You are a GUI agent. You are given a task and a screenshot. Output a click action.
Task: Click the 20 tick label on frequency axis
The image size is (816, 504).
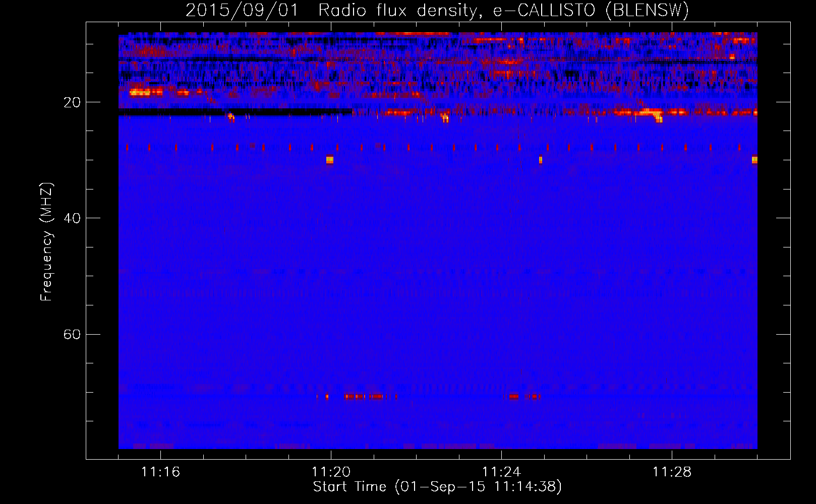(72, 102)
